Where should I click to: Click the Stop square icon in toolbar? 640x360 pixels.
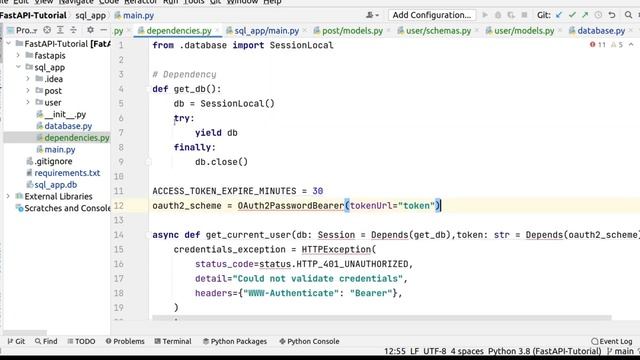(524, 15)
